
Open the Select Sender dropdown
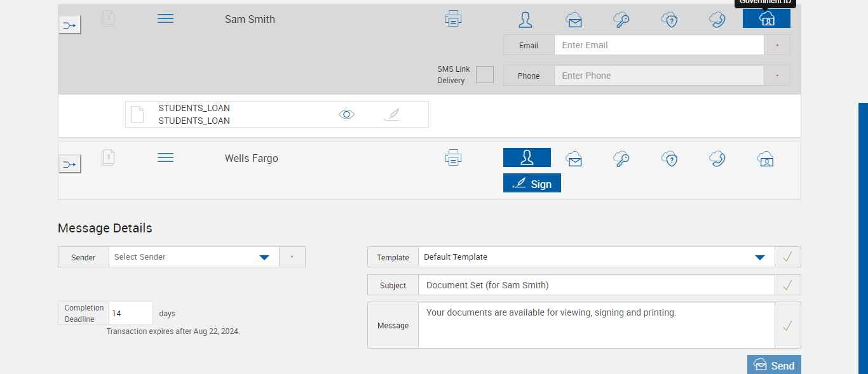click(264, 257)
